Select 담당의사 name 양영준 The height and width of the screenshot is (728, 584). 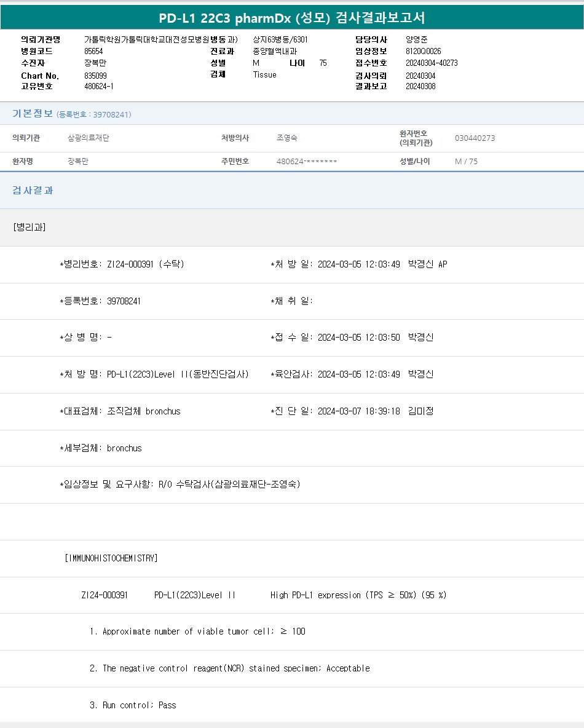(x=416, y=39)
